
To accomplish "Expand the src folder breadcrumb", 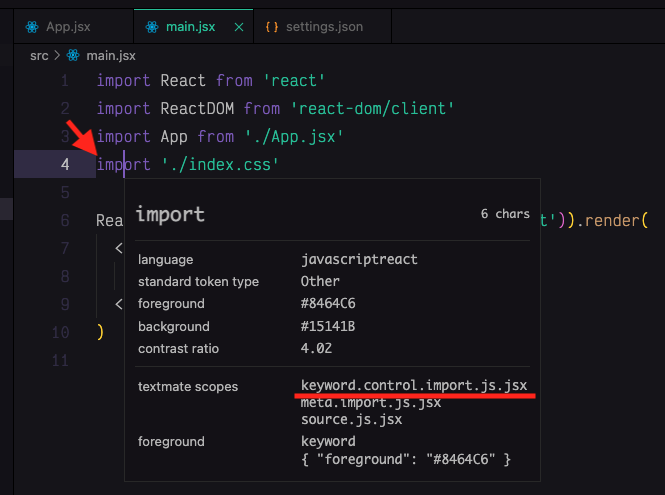I will tap(39, 55).
